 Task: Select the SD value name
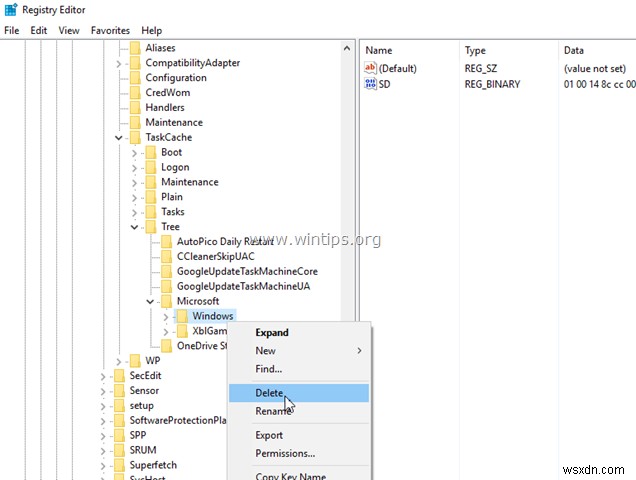click(385, 84)
